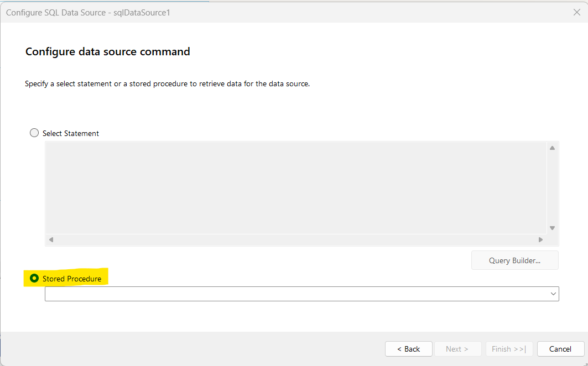The image size is (588, 366).
Task: Go back with the Back button
Action: pyautogui.click(x=408, y=349)
